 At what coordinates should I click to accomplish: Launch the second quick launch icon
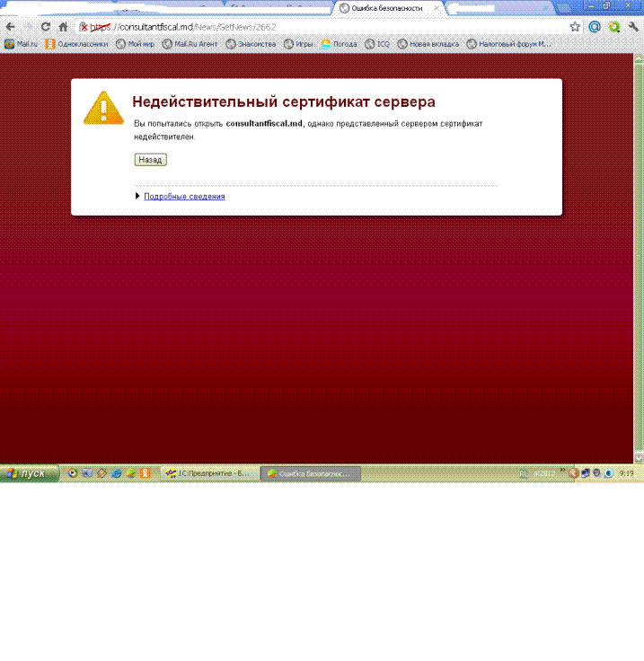pos(87,473)
